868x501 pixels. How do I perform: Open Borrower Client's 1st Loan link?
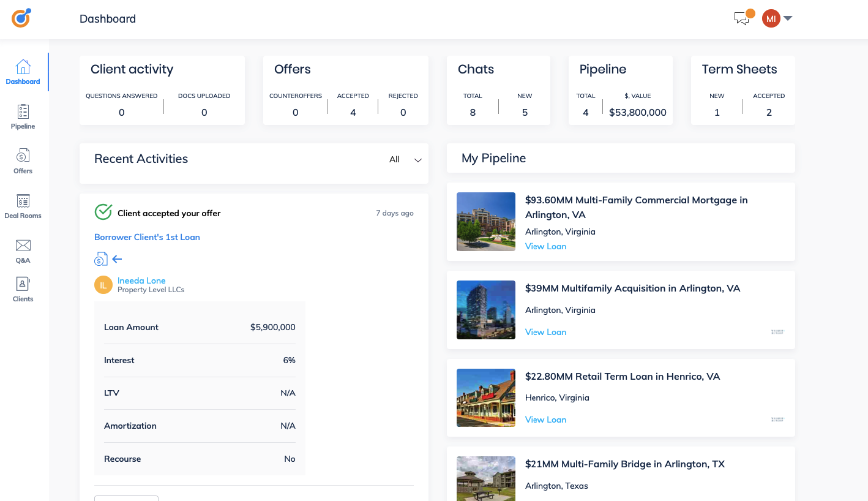pos(147,237)
